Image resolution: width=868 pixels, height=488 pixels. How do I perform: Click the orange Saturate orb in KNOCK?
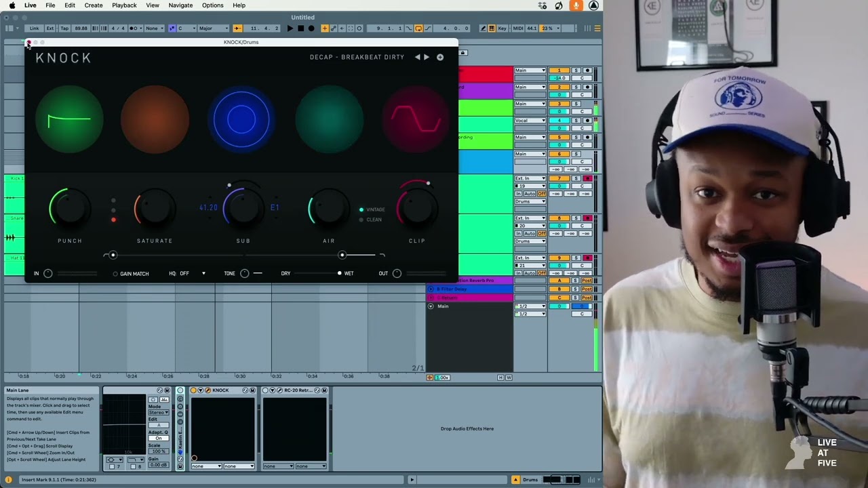[155, 119]
